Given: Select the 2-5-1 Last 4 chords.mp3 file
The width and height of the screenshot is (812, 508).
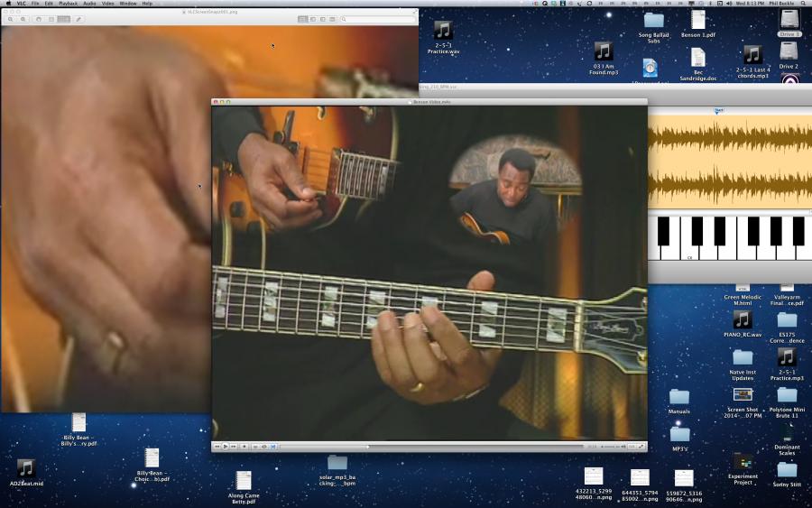Looking at the screenshot, I should pos(752,62).
